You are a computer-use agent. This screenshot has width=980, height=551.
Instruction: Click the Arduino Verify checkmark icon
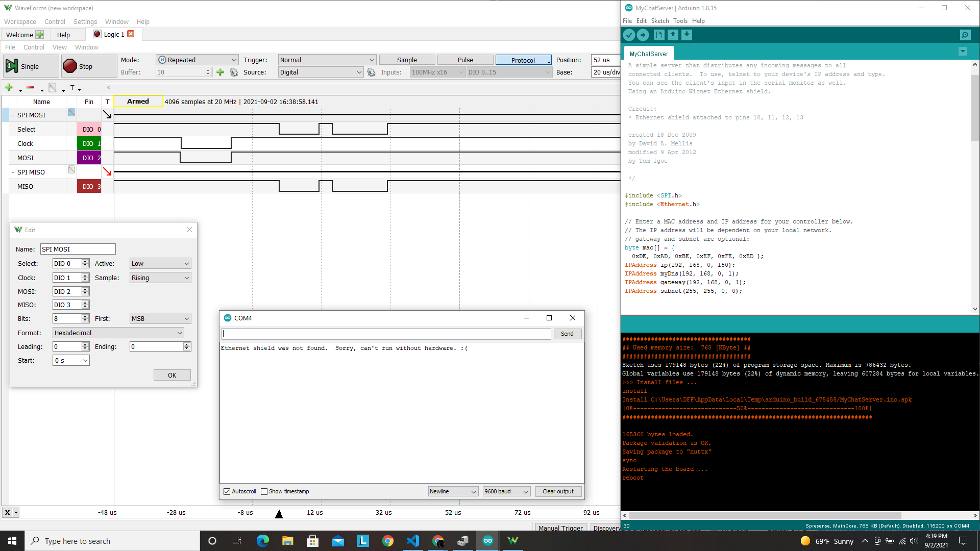pyautogui.click(x=629, y=35)
